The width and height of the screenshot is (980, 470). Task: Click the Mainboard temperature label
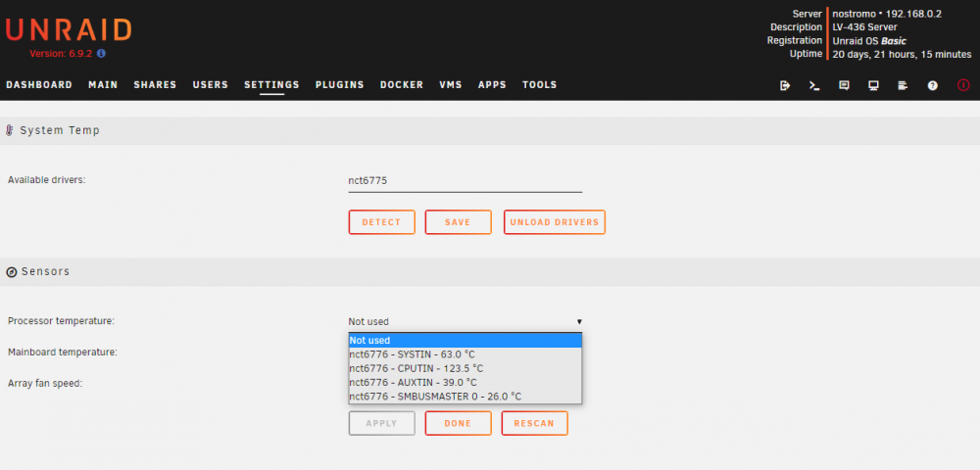[x=63, y=352]
